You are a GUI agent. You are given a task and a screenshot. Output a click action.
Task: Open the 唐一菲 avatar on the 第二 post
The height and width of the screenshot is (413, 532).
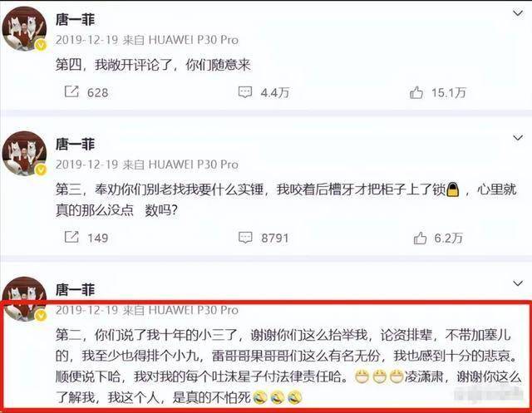(24, 298)
